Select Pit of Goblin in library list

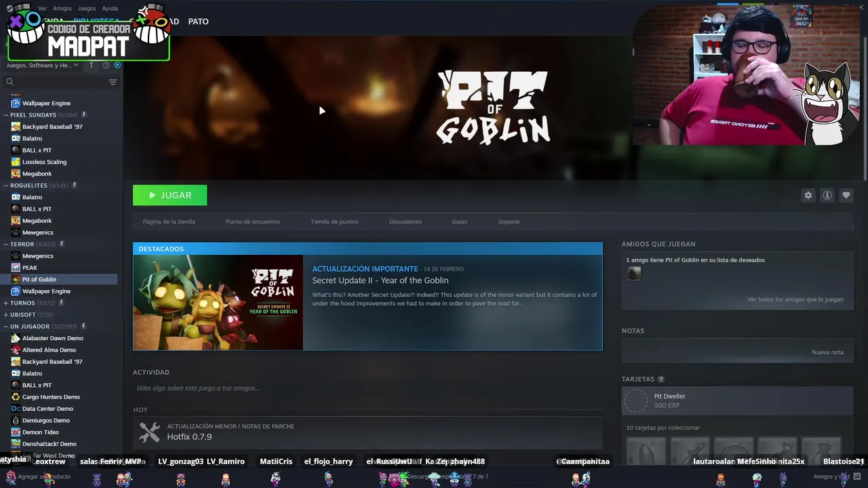[59, 279]
